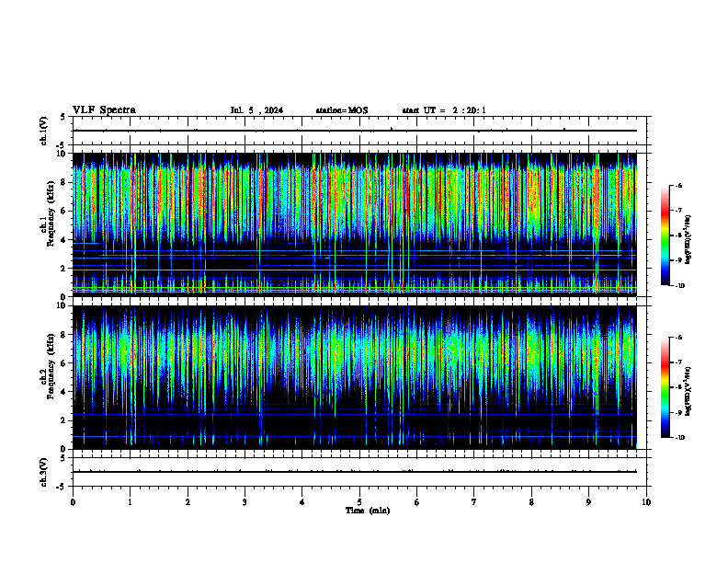Screen dimensions: 728x563
Task: Click inside the ch.1 spectrogram panel
Action: [x=355, y=224]
